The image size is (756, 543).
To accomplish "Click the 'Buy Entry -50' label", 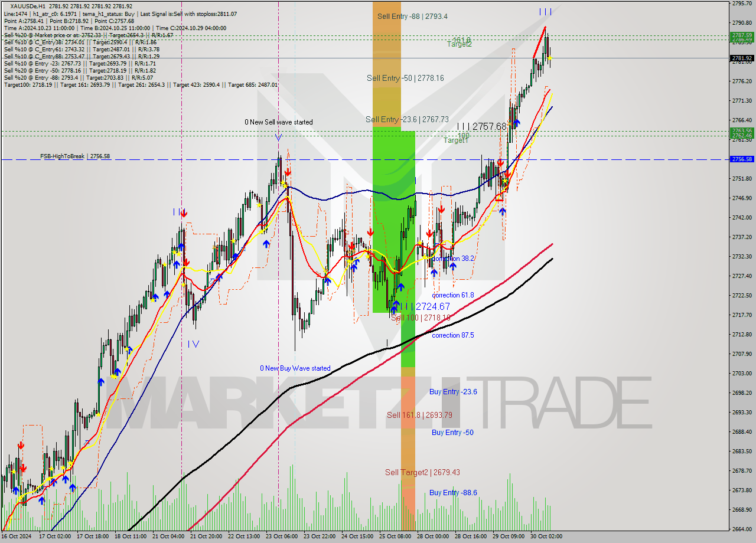I will click(452, 433).
